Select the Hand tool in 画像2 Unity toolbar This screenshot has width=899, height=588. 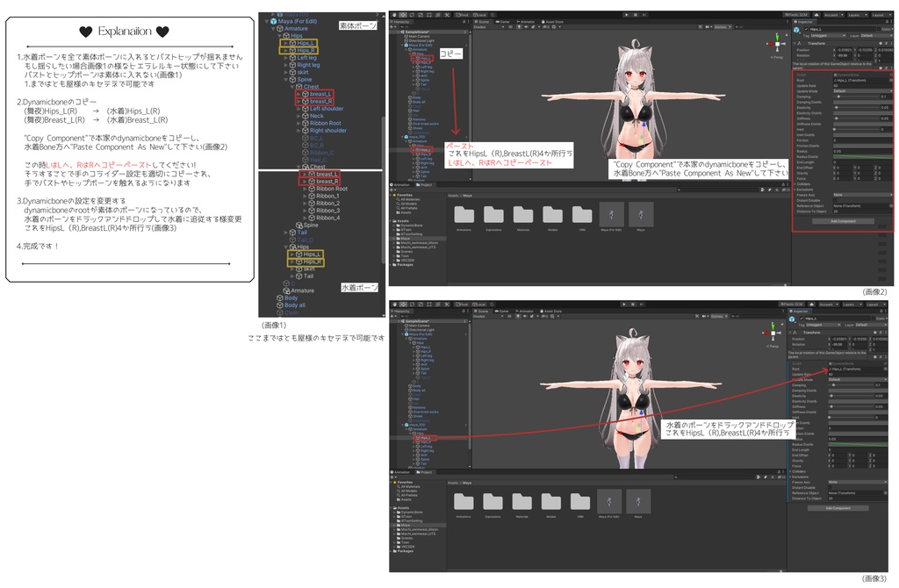tap(394, 15)
